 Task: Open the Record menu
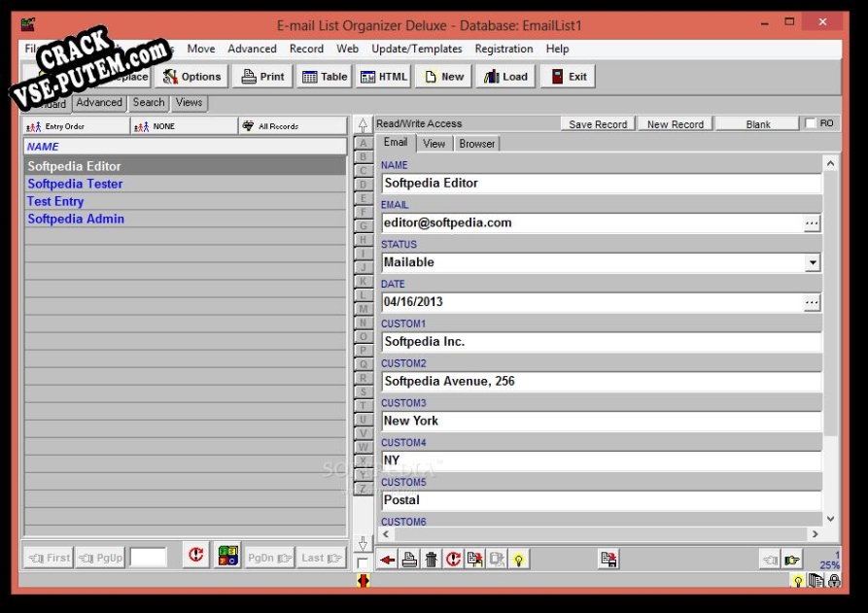306,49
